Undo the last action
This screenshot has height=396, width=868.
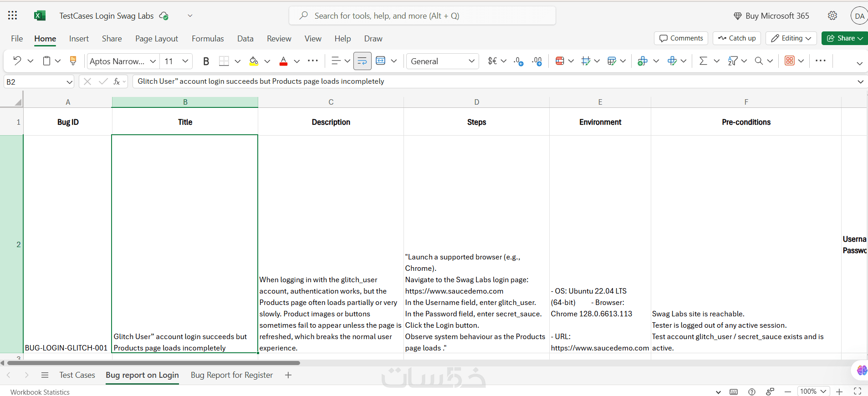click(x=17, y=61)
